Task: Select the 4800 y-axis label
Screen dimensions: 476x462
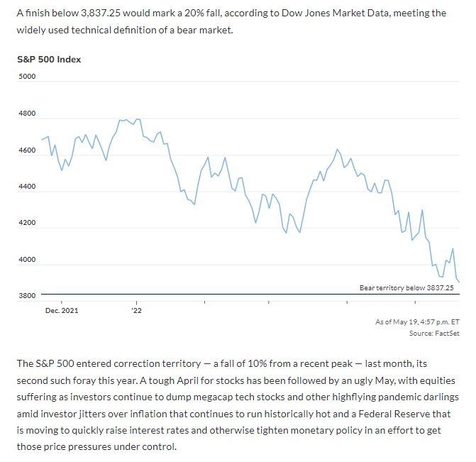Action: (x=26, y=114)
